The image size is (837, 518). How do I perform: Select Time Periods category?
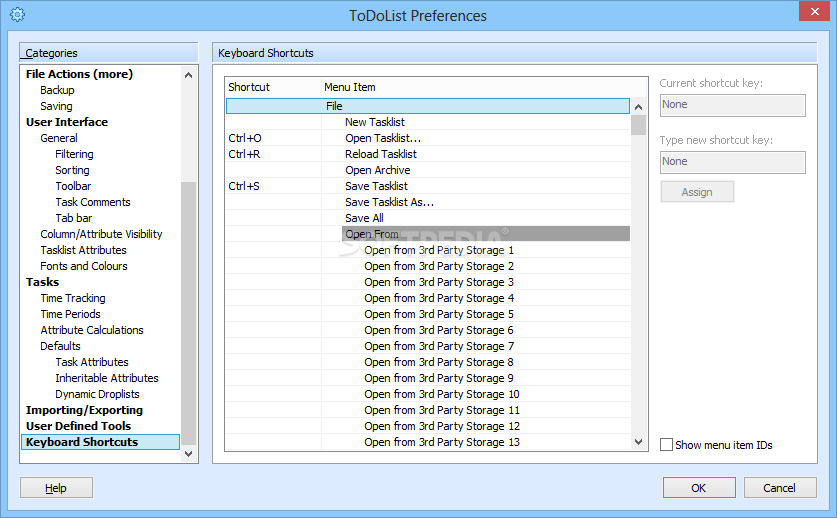(70, 314)
